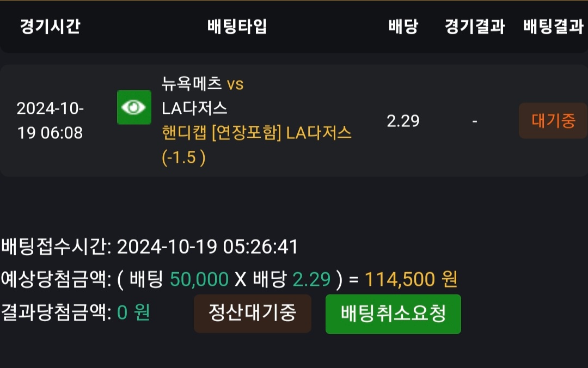588x368 pixels.
Task: Click the 2.29 odds value in row
Action: pos(403,121)
